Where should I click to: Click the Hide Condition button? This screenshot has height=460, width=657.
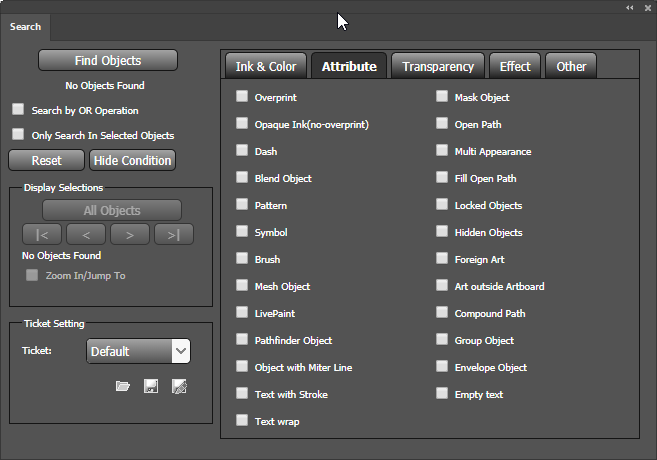(x=132, y=160)
